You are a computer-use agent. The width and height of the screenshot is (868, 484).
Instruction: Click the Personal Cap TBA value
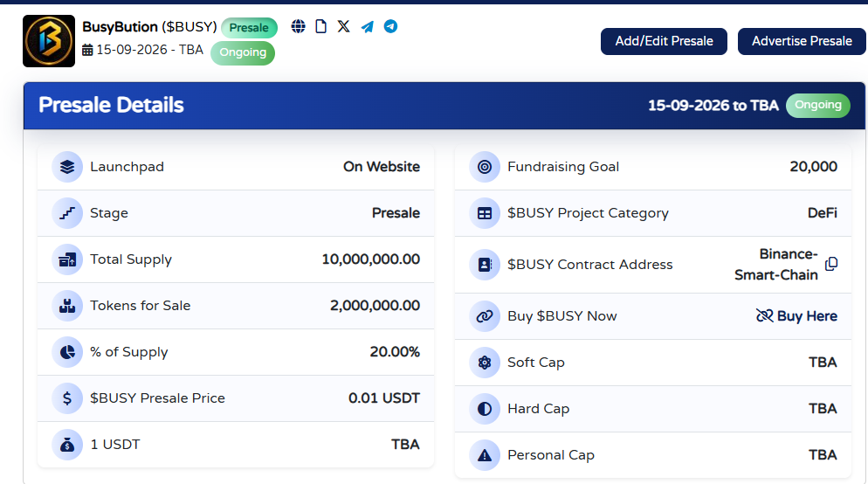click(x=823, y=455)
